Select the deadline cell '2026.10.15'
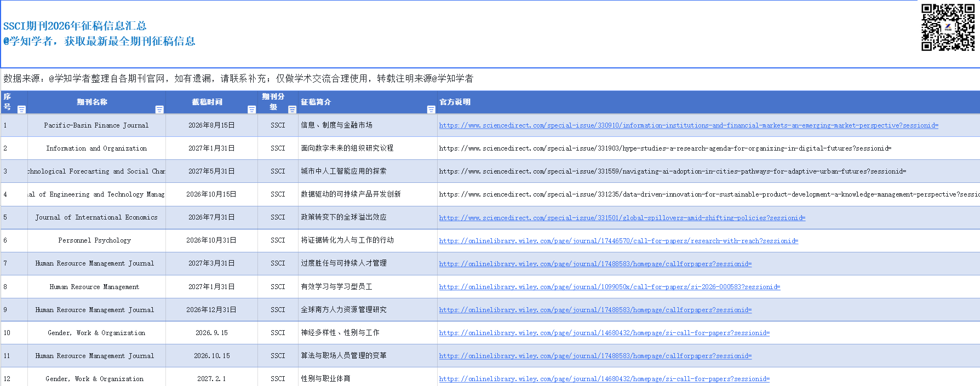 coord(211,356)
